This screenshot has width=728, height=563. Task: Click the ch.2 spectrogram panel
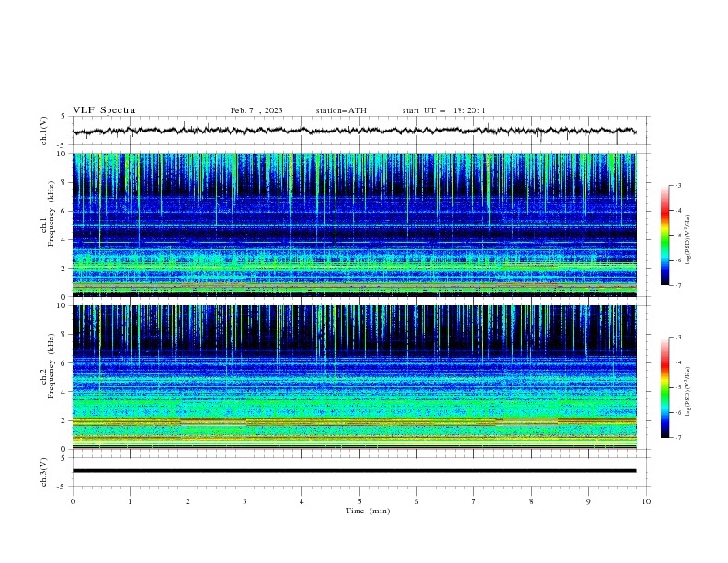coord(355,377)
